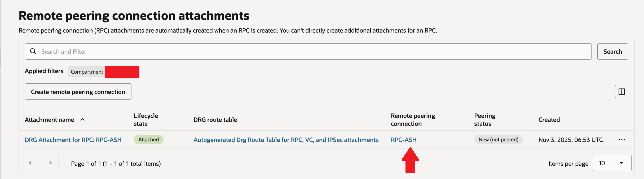Click the Attachment name column header
Image resolution: width=644 pixels, height=179 pixels.
click(49, 120)
